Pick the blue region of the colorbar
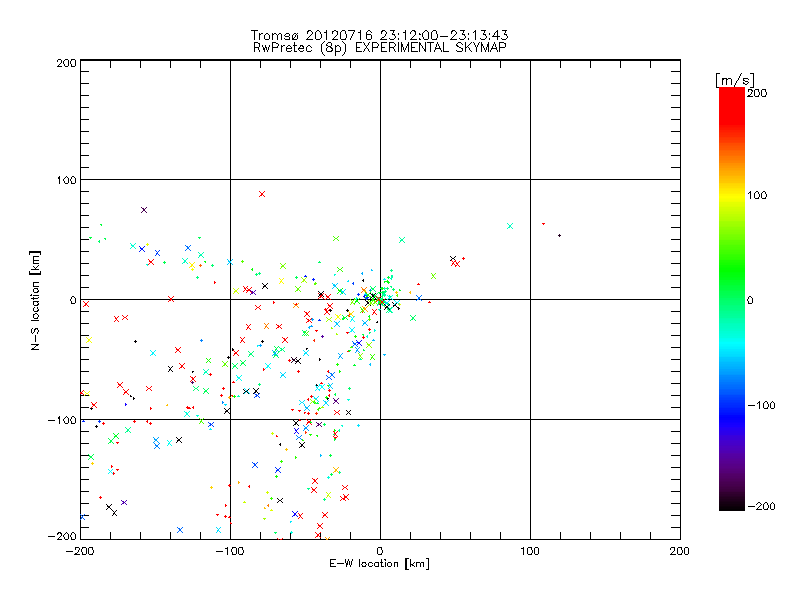Screen dimensions: 800x600 (732, 416)
